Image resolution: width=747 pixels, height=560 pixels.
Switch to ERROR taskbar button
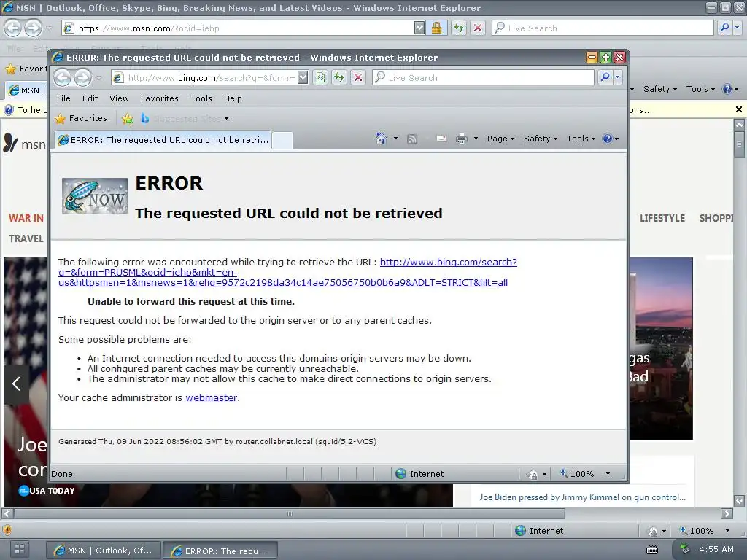[x=220, y=551]
